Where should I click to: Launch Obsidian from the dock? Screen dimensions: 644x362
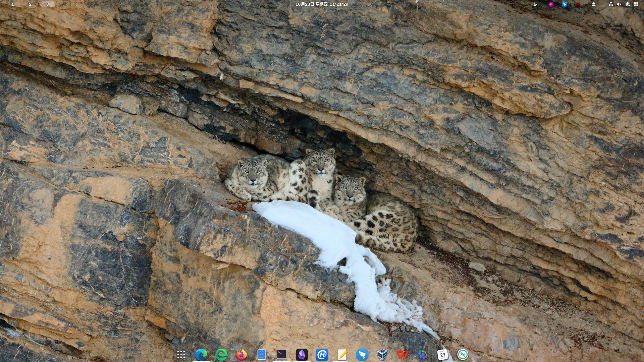coord(302,355)
